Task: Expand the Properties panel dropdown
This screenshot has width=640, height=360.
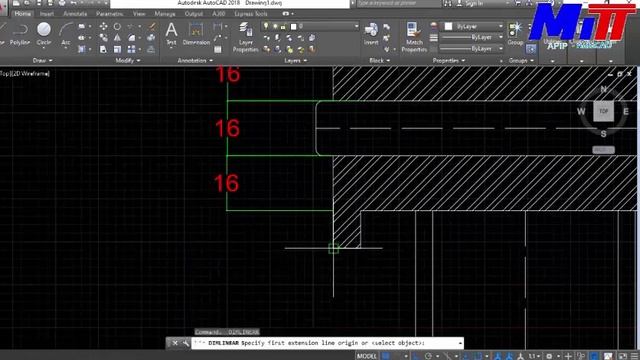Action: pyautogui.click(x=449, y=60)
